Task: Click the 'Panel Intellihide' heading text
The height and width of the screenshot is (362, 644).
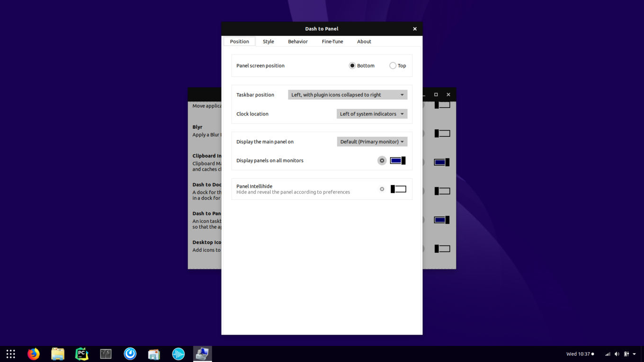Action: click(x=254, y=186)
